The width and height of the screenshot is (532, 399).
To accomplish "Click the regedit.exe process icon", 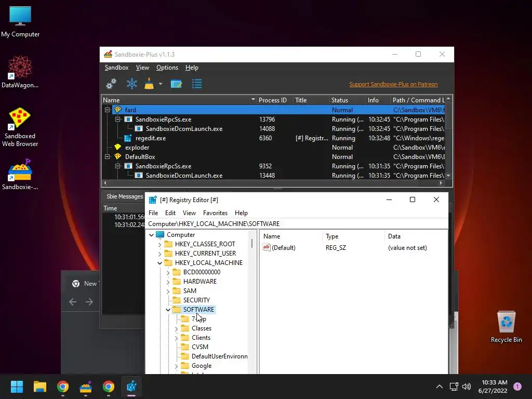I will click(128, 138).
